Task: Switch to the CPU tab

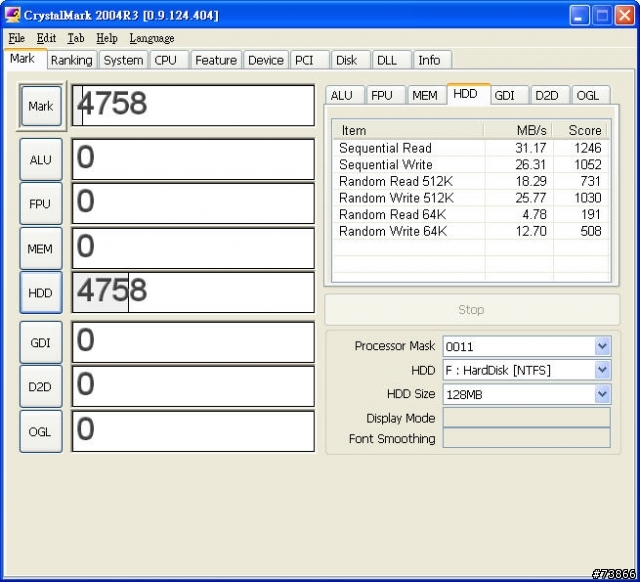Action: pyautogui.click(x=169, y=60)
